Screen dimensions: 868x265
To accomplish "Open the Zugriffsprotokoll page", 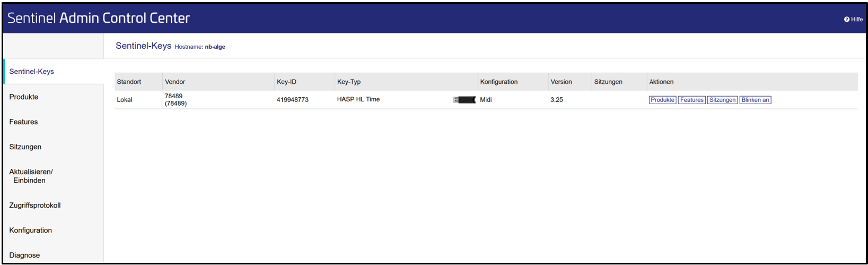I will [35, 205].
